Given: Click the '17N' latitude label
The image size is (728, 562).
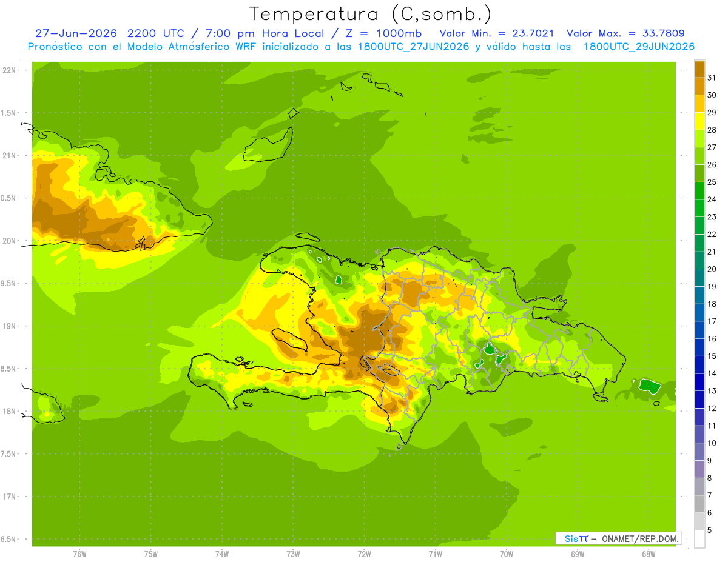Looking at the screenshot, I should [x=10, y=497].
